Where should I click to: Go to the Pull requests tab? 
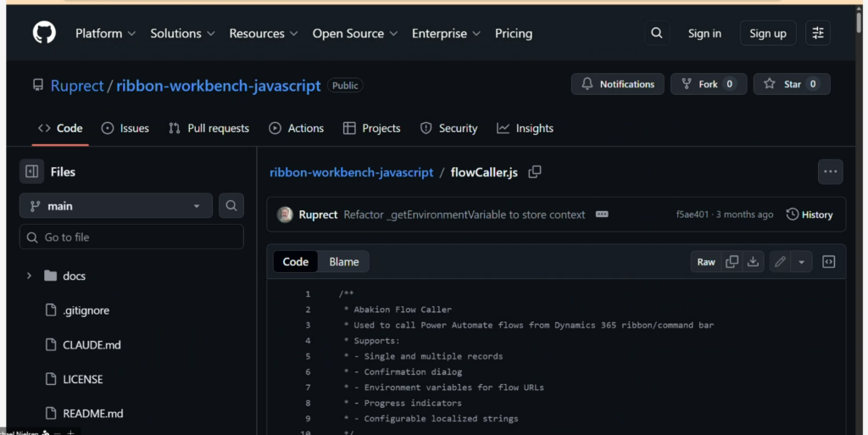click(x=209, y=128)
